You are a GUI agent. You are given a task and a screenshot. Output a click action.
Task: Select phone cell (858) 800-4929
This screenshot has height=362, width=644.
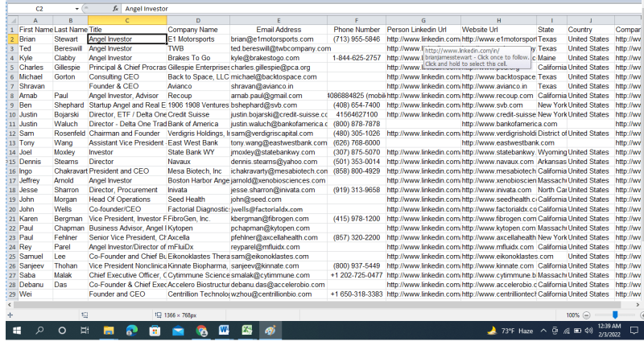357,171
